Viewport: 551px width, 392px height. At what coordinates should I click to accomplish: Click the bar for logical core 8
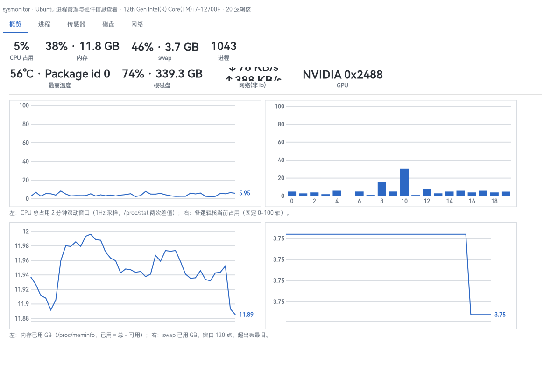pos(382,189)
